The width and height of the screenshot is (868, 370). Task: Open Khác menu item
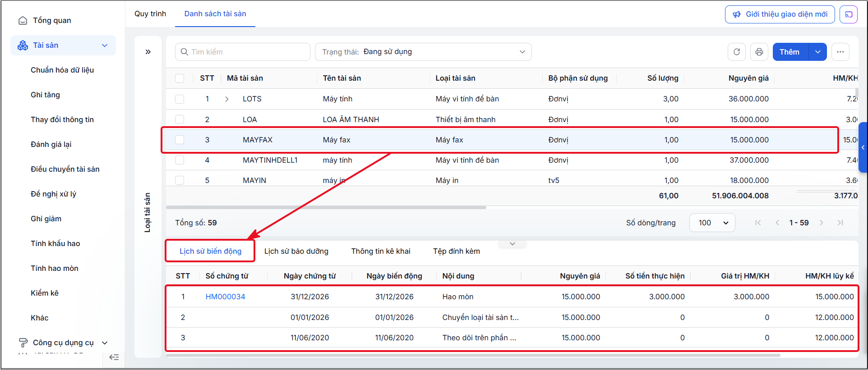(x=40, y=318)
